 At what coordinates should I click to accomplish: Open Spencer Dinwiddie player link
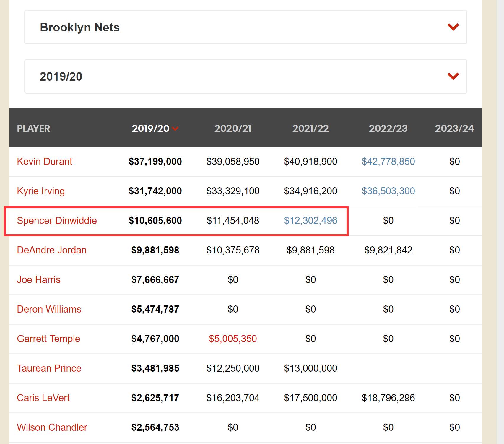57,221
